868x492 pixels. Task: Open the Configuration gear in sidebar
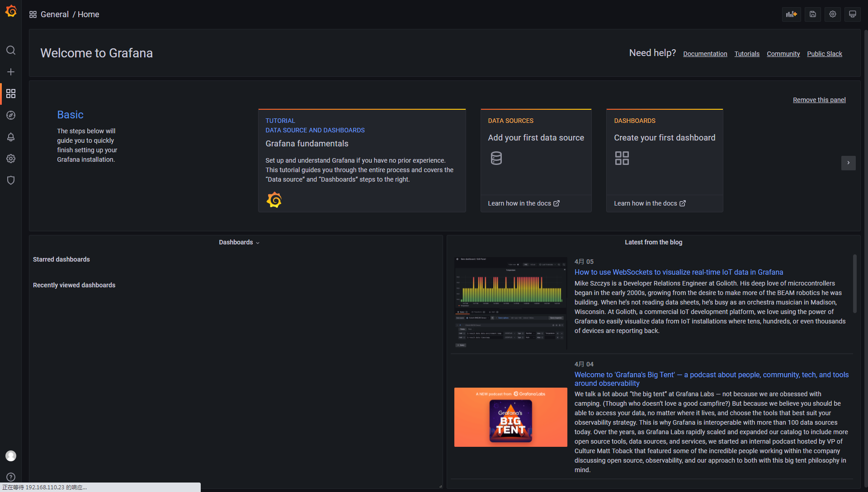[x=11, y=159]
